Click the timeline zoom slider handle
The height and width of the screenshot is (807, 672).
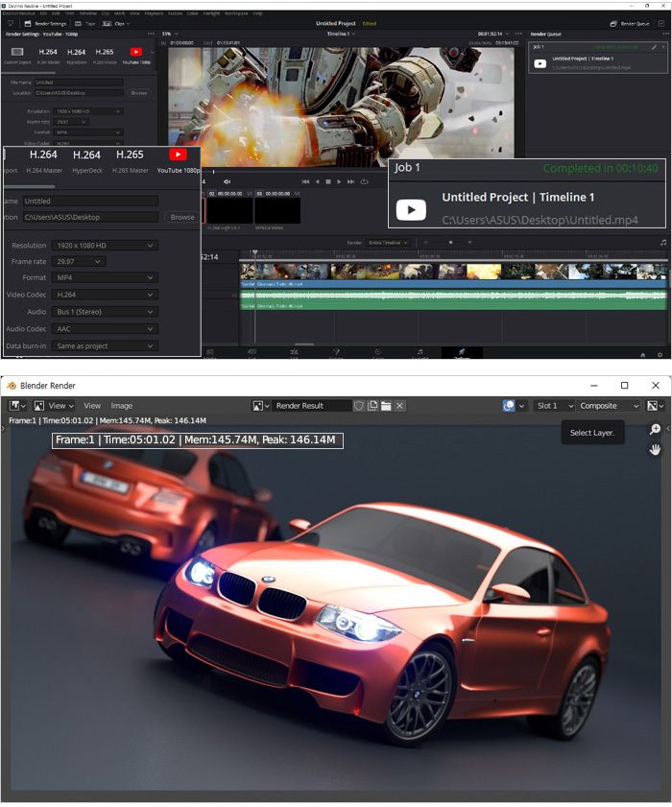(x=450, y=242)
